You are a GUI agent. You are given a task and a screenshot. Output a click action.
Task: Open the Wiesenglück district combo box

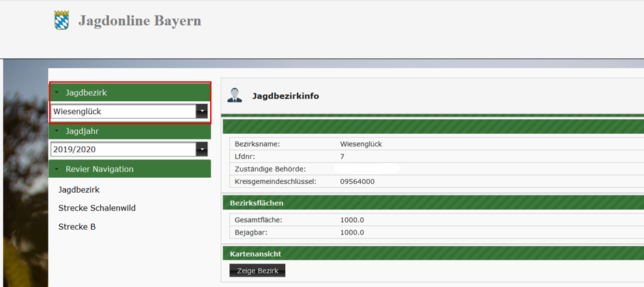[x=123, y=111]
